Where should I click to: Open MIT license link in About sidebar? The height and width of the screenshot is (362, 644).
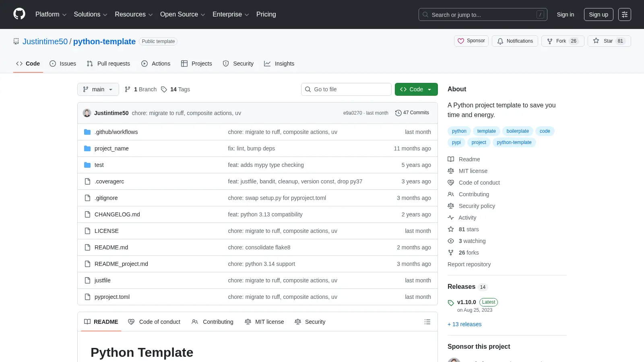coord(468,171)
